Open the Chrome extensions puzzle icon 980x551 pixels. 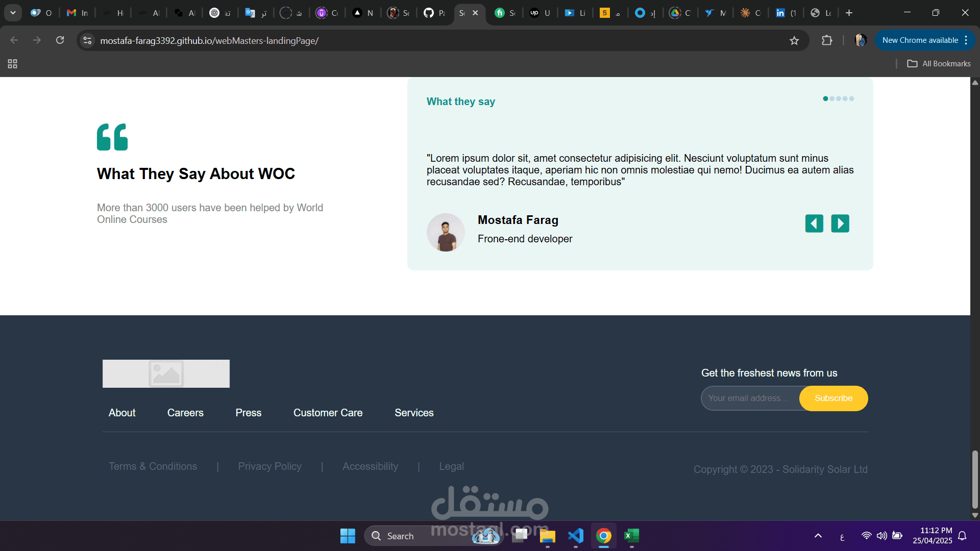(827, 40)
